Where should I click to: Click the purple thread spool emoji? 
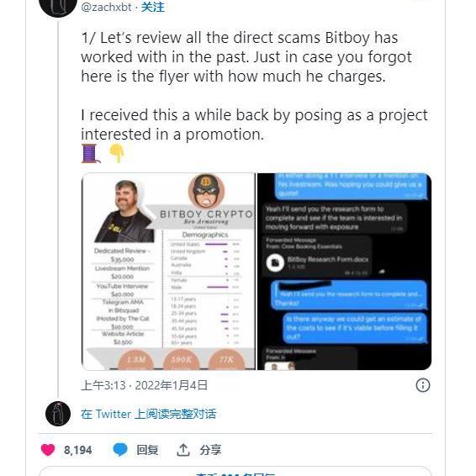click(x=90, y=153)
